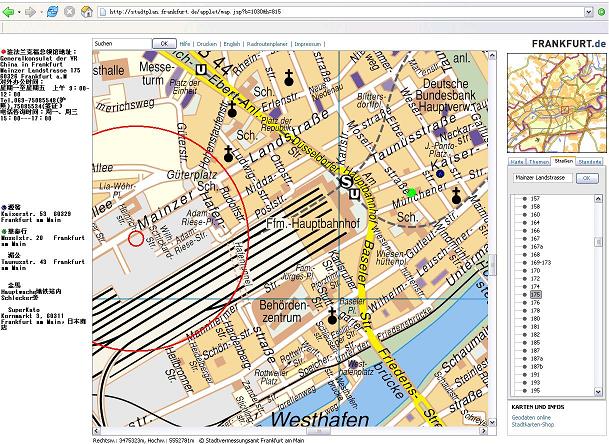Image resolution: width=609 pixels, height=444 pixels.
Task: Expand the address bar URL dropdown
Action: [x=589, y=12]
